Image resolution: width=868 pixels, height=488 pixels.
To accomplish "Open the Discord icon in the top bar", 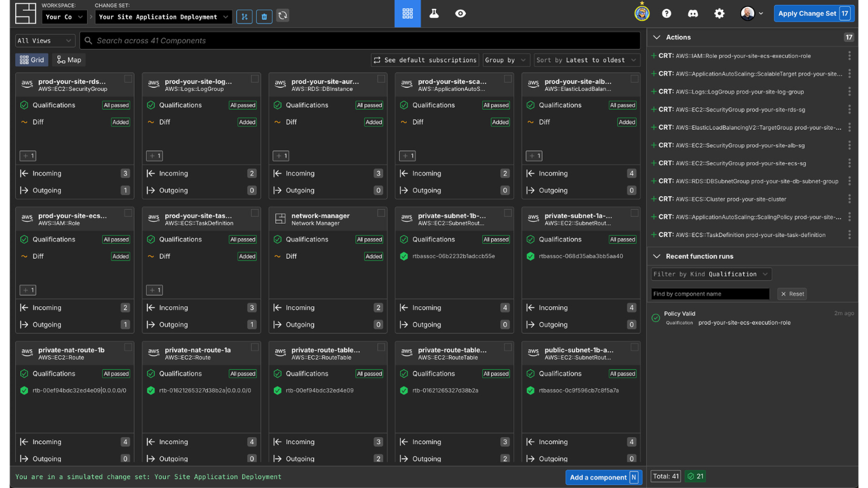I will (693, 13).
